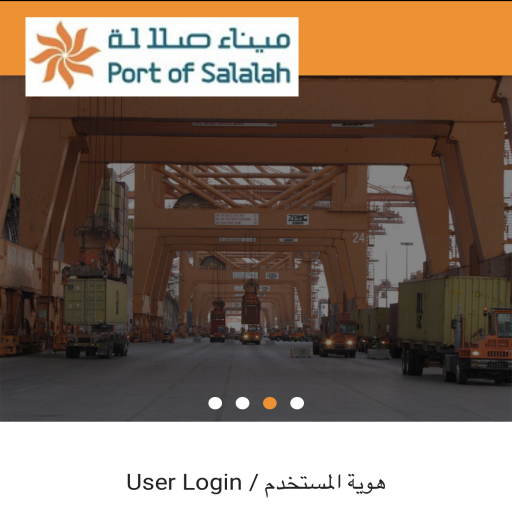
Task: Click the English "Port of Salalah" wordmark
Action: (199, 73)
